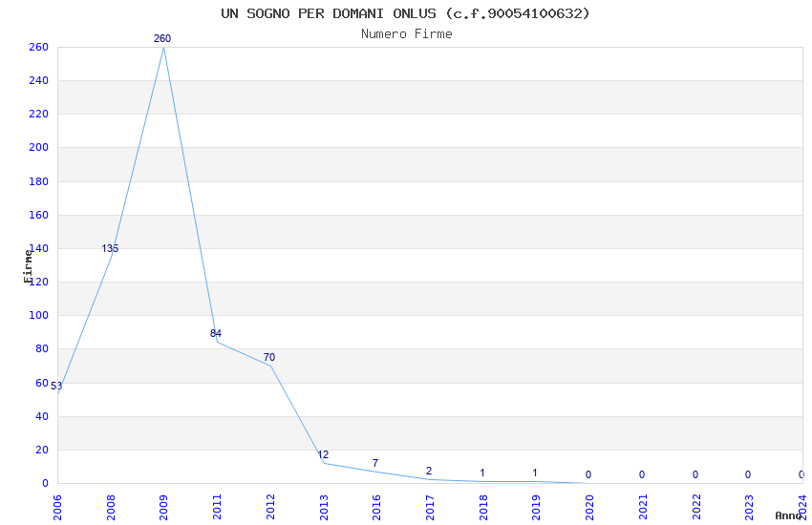
Task: Click the 'Anno' x-axis title
Action: pyautogui.click(x=788, y=515)
